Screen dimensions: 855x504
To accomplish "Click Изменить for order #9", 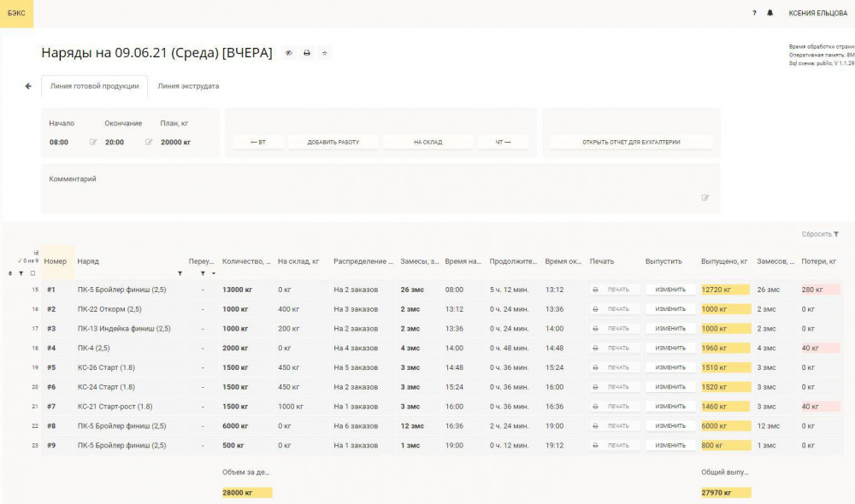I will point(670,446).
